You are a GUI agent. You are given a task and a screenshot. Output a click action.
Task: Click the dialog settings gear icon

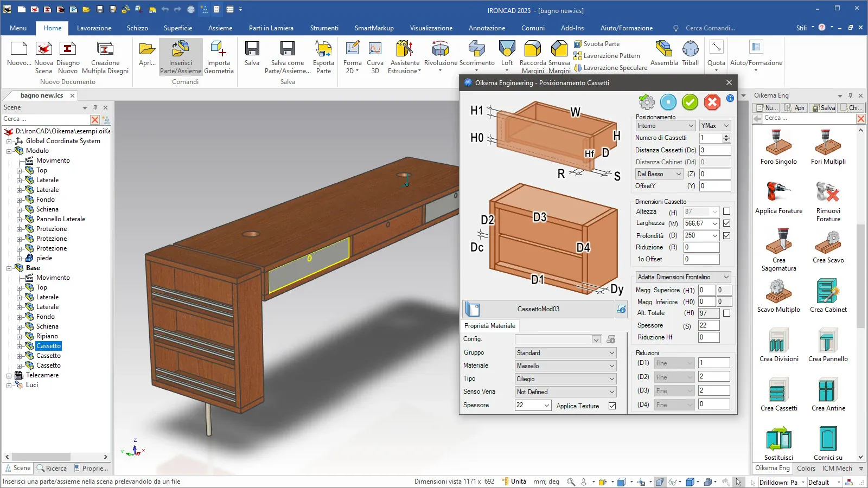[647, 101]
